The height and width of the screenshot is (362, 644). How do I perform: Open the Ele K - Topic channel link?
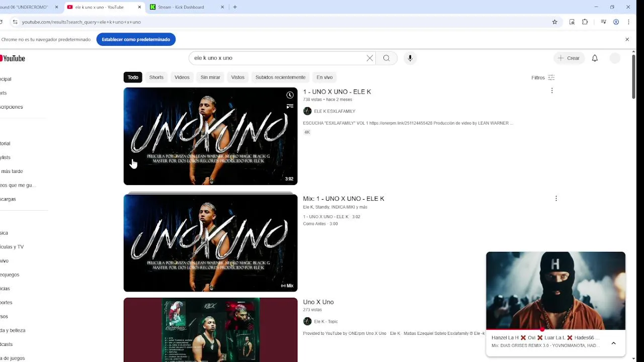tap(326, 321)
